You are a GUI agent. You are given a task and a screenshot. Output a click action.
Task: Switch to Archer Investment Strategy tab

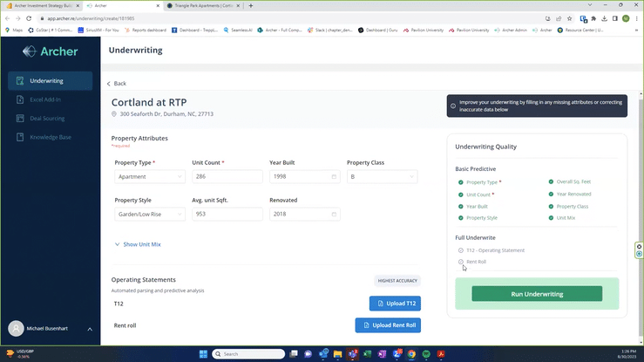pyautogui.click(x=41, y=6)
